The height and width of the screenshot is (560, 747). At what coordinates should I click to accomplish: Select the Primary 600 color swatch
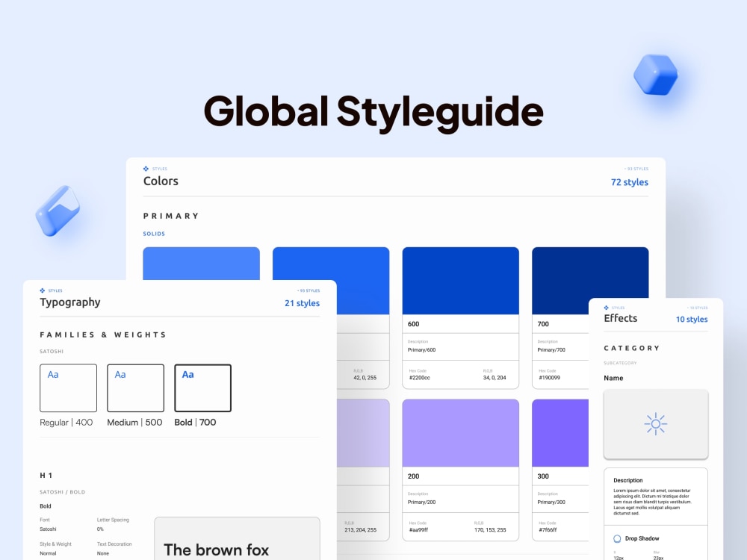pos(460,281)
